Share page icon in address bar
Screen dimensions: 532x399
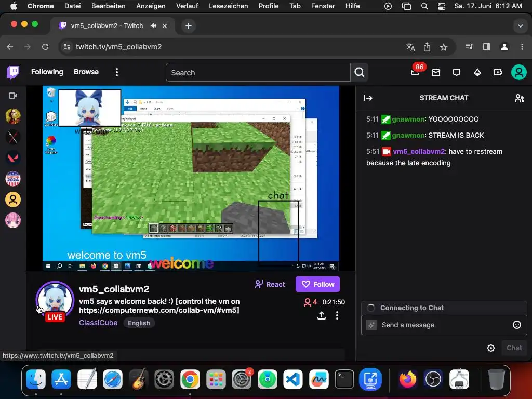coord(427,47)
